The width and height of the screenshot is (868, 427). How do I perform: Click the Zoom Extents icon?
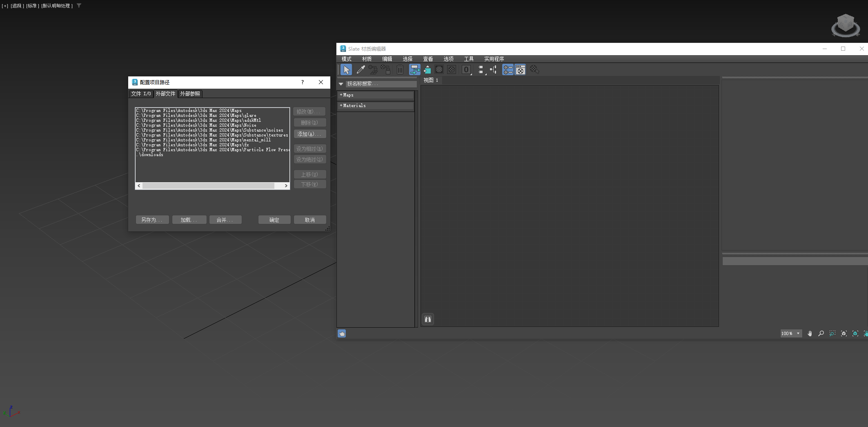pyautogui.click(x=844, y=333)
